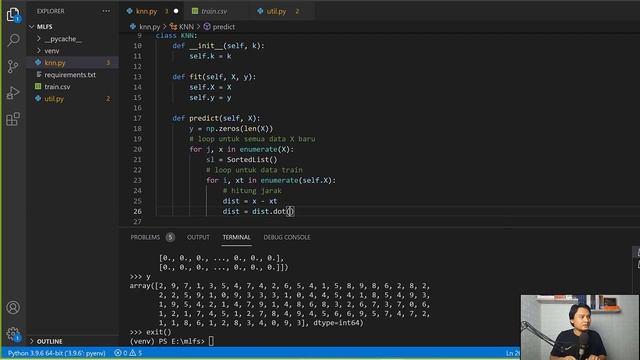Click the KNN class icon in breadcrumb
Viewport: 640px width, 360px height.
pyautogui.click(x=173, y=27)
